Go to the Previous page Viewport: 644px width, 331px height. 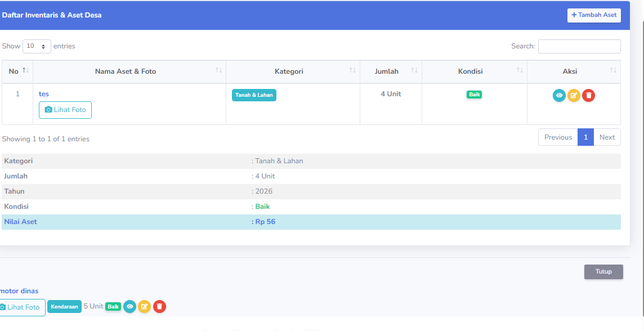[x=558, y=137]
